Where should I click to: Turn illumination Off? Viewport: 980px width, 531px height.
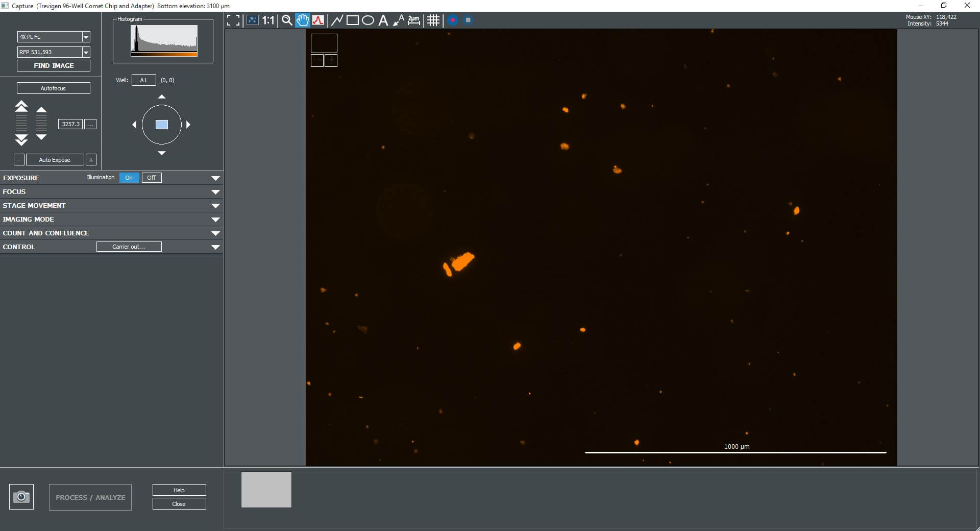152,178
